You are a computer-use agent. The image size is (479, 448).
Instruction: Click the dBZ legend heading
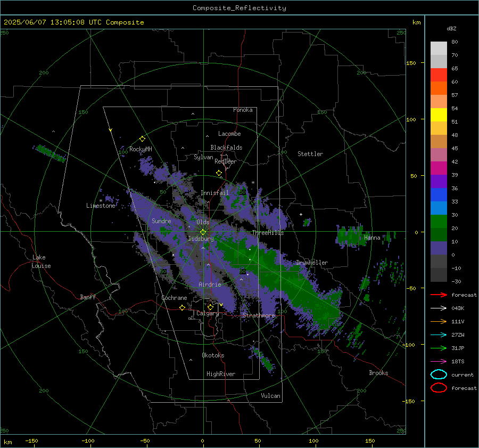point(451,28)
